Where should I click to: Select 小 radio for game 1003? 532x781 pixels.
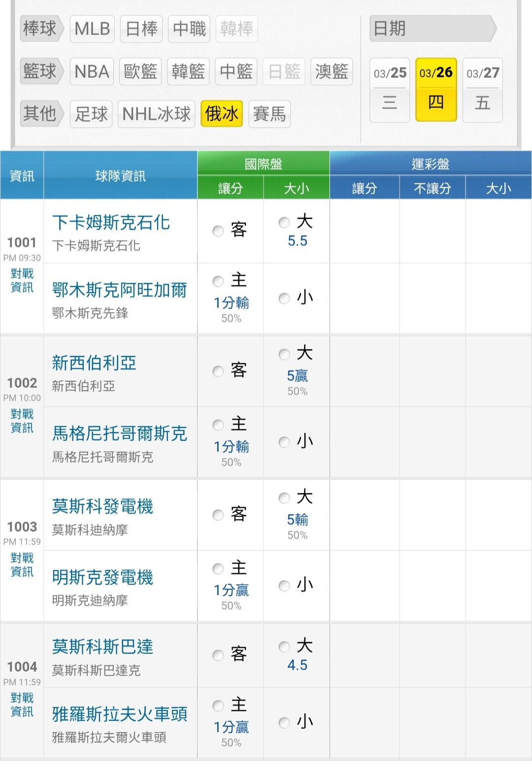point(284,586)
